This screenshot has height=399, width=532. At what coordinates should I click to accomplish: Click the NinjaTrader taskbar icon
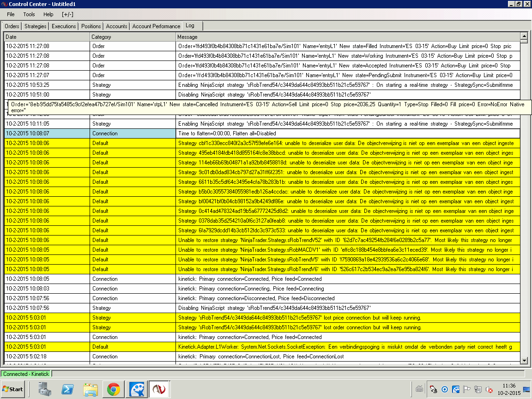(x=159, y=389)
